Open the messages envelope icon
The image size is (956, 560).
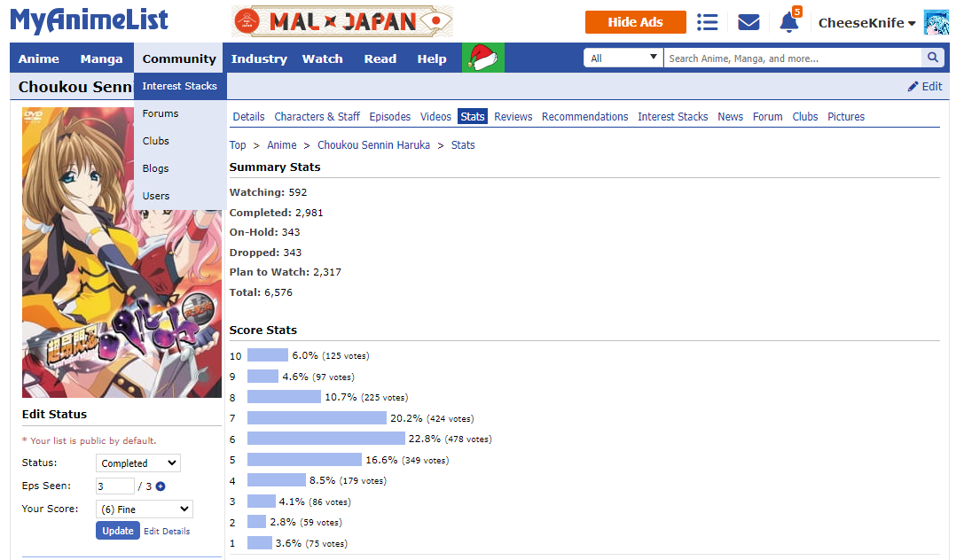748,22
